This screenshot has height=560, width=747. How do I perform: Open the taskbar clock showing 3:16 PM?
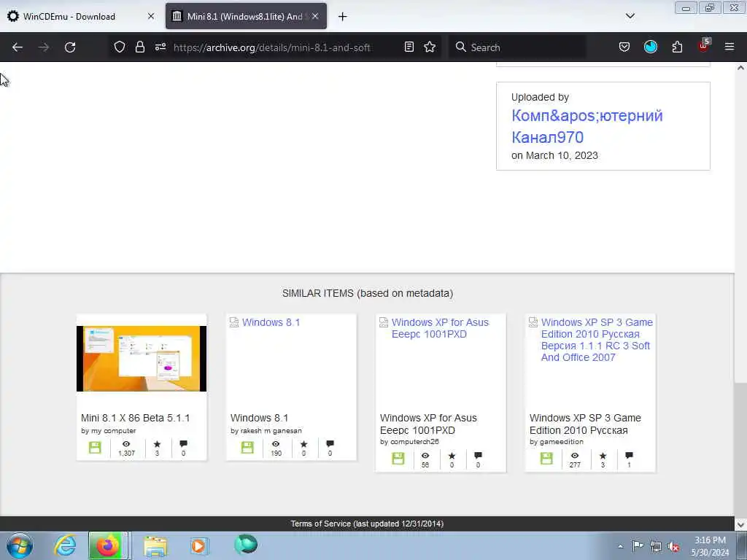click(x=710, y=546)
